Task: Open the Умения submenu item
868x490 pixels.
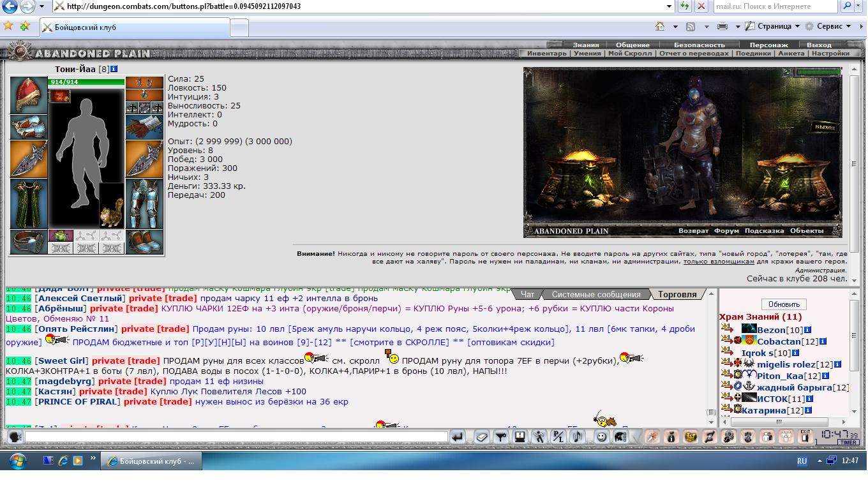Action: coord(587,54)
